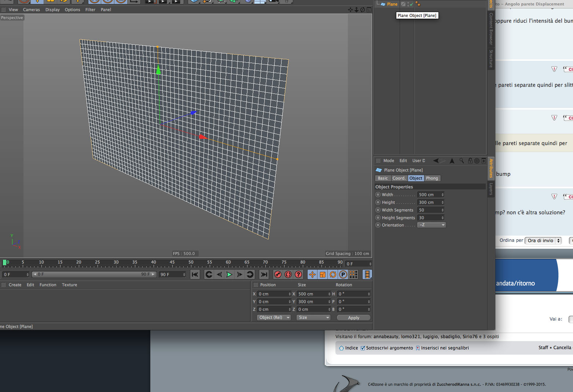
Task: Open the Indice forum link
Action: pyautogui.click(x=351, y=348)
